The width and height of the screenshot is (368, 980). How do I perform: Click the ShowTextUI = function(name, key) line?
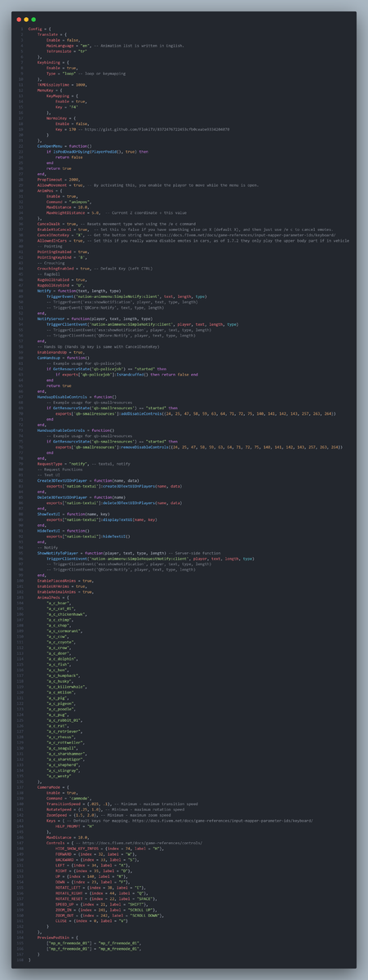click(73, 514)
